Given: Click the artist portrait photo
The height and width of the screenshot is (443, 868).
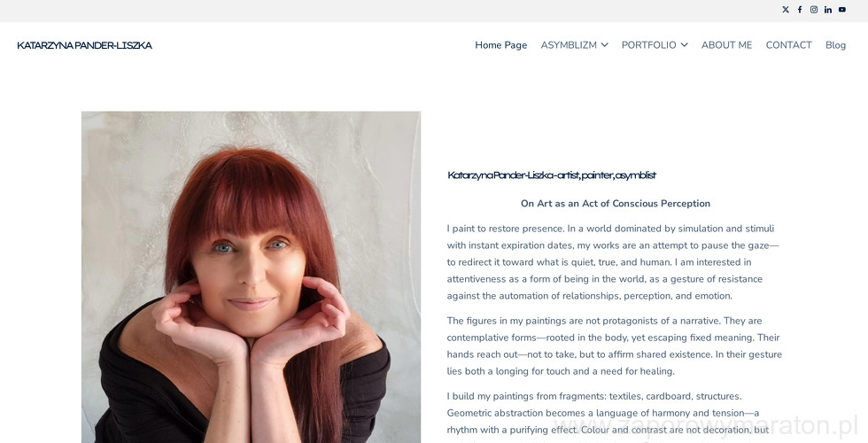Looking at the screenshot, I should point(251,276).
